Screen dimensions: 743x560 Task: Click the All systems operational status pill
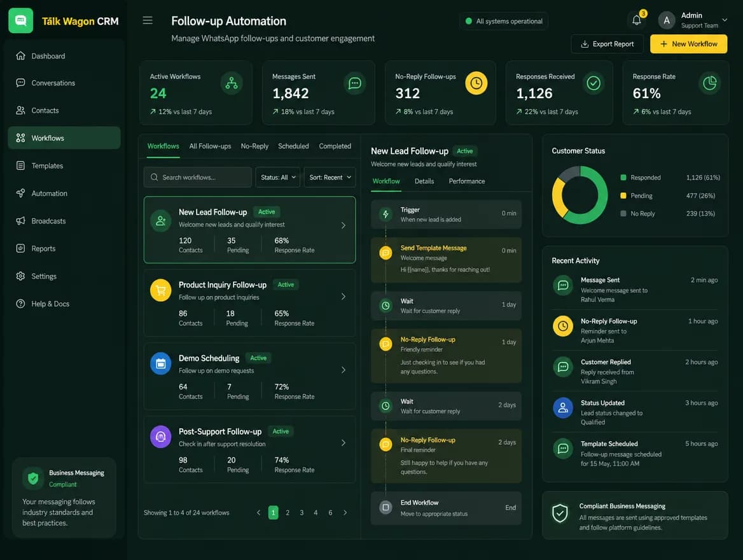pyautogui.click(x=504, y=21)
